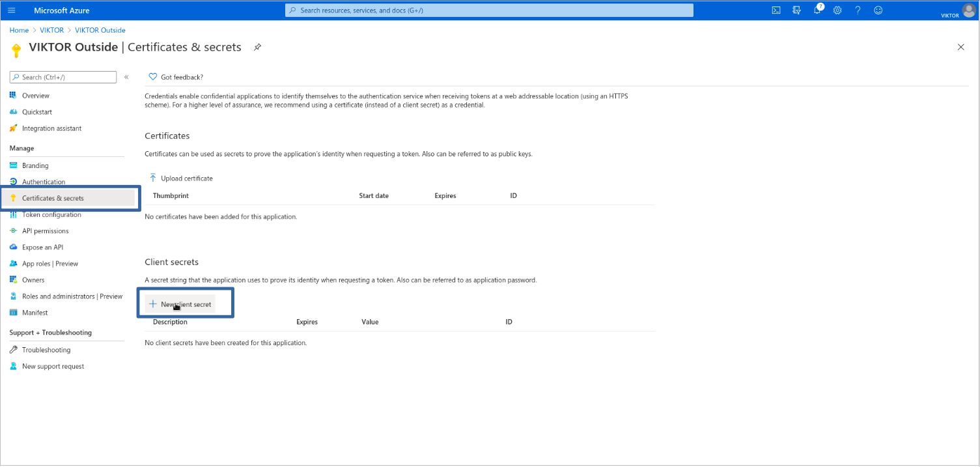
Task: Click the Got feedback? link
Action: point(182,77)
